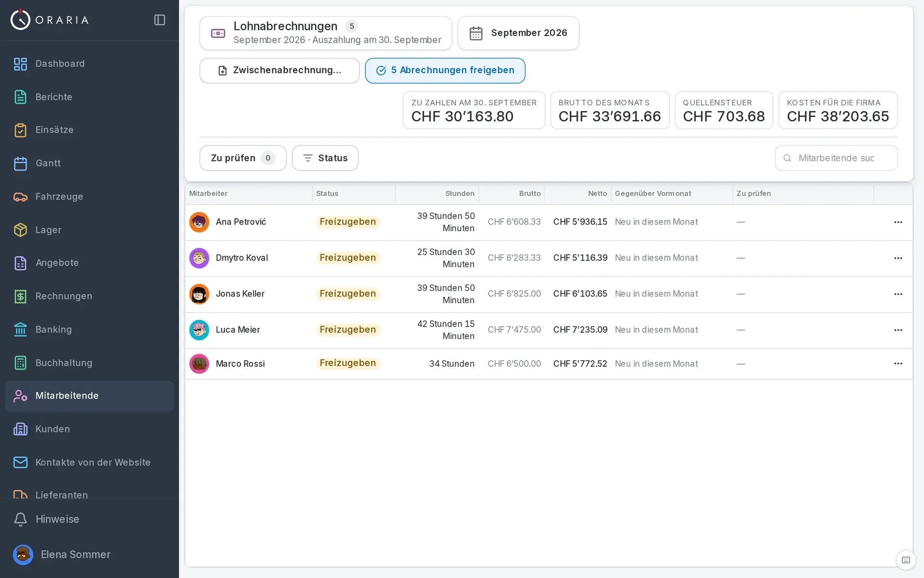
Task: Open Berichte from the sidebar
Action: (89, 97)
